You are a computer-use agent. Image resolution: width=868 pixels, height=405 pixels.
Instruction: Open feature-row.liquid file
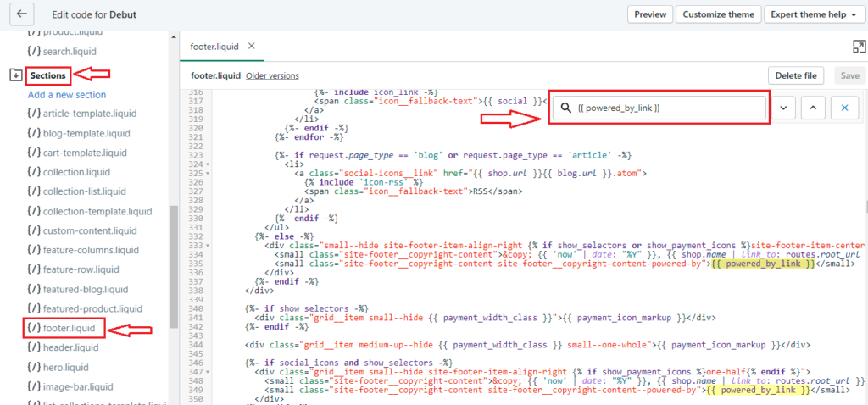[x=81, y=269]
